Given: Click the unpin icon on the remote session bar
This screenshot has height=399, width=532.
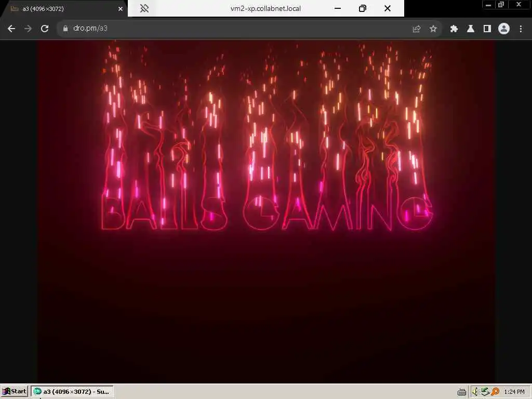Looking at the screenshot, I should 144,8.
